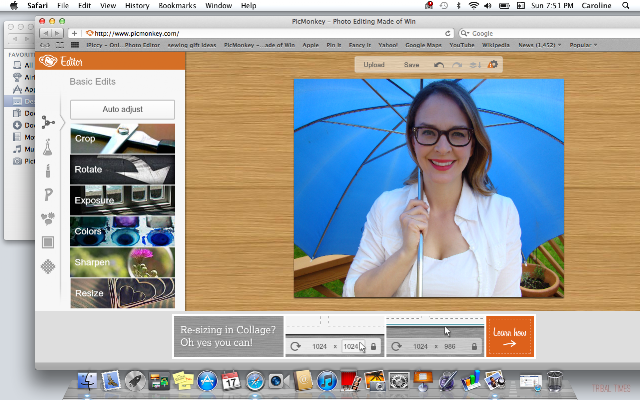Open the Effects flask icon
This screenshot has height=400, width=640.
(x=48, y=147)
